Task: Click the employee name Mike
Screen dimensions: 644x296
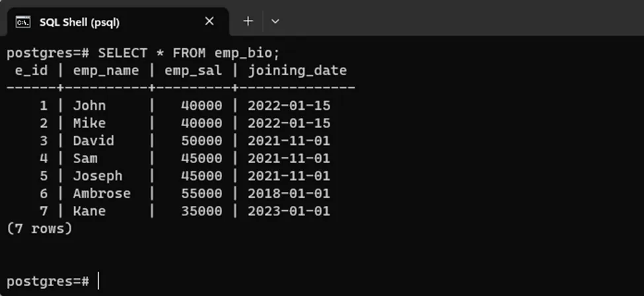Action: [x=89, y=123]
